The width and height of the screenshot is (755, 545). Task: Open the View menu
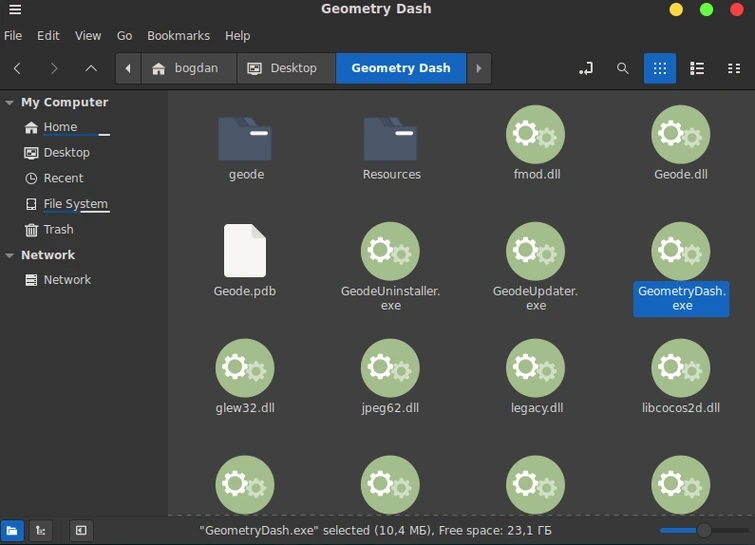tap(88, 36)
